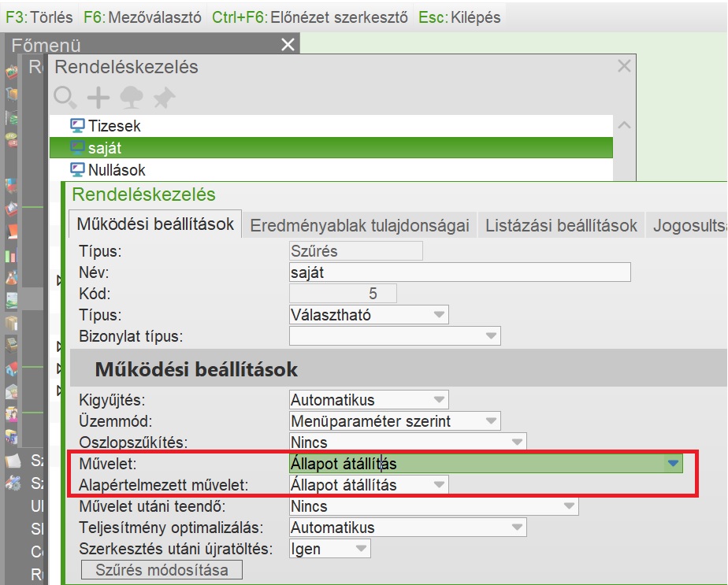Open the money stack icon in left sidebar
The width and height of the screenshot is (728, 585).
point(11,118)
